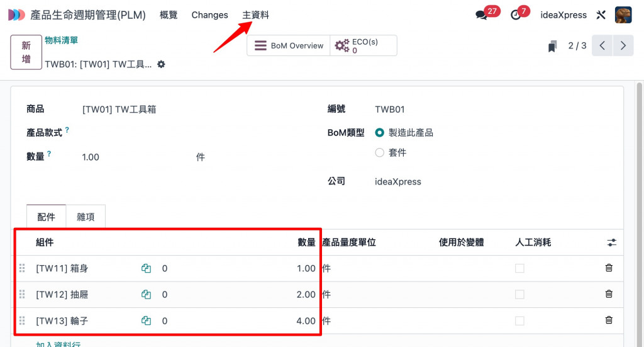
Task: Delete the [TW13] 輪子 row with trash icon
Action: click(609, 320)
